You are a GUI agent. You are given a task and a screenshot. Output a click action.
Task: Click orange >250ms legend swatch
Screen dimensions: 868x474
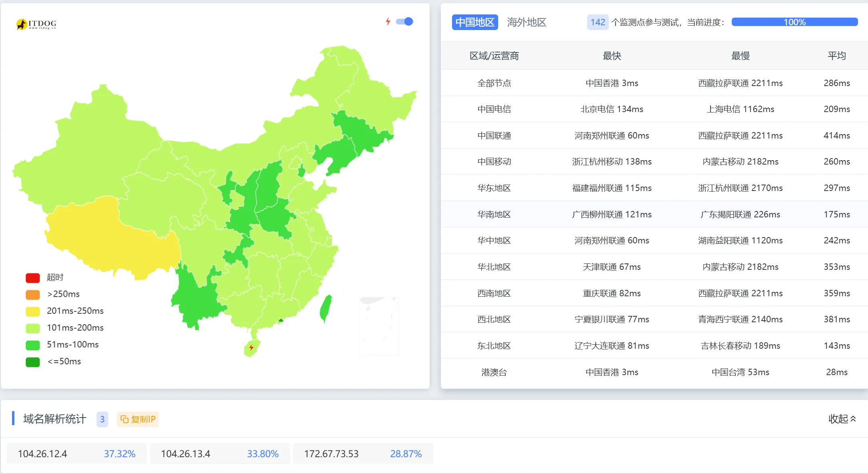pos(33,294)
